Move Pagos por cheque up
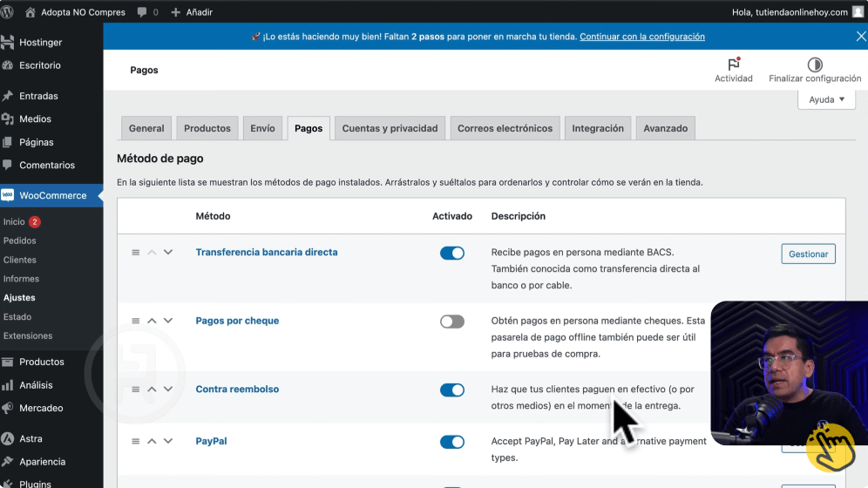868x488 pixels. tap(152, 321)
